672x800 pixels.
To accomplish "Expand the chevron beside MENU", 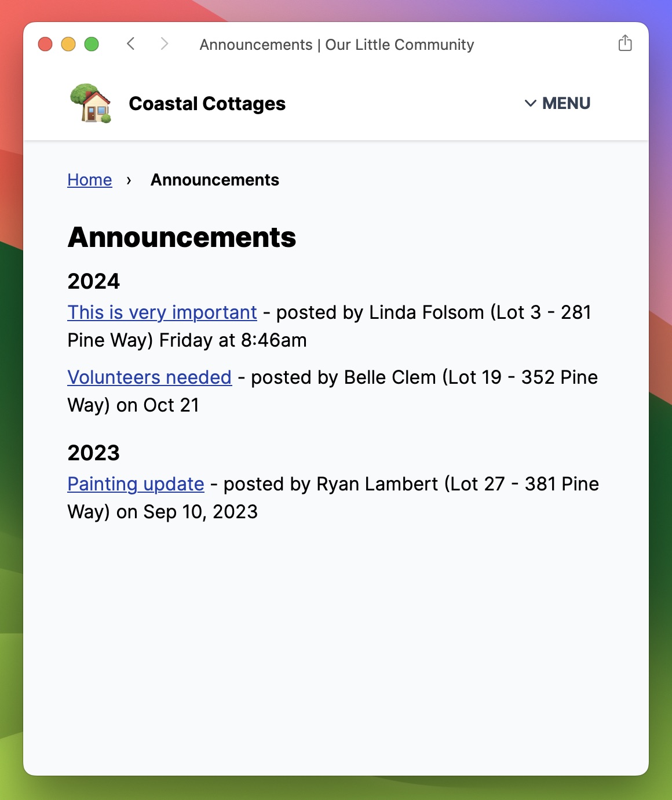I will coord(530,103).
